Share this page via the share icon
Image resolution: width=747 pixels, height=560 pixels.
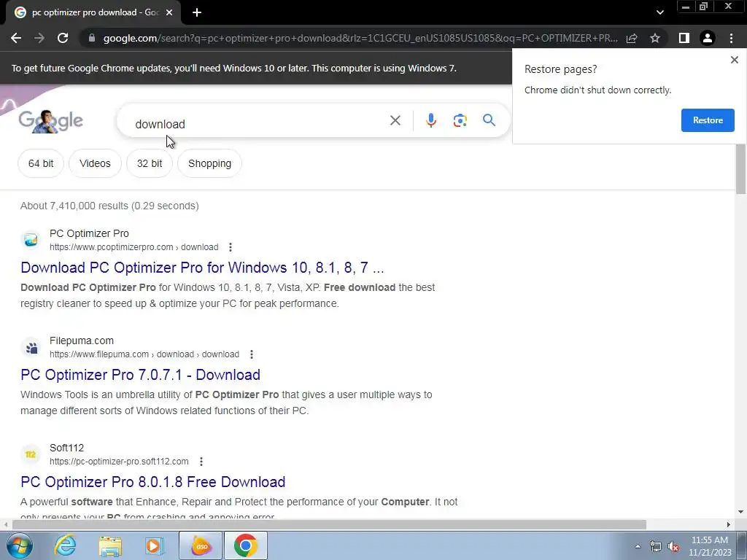point(632,38)
